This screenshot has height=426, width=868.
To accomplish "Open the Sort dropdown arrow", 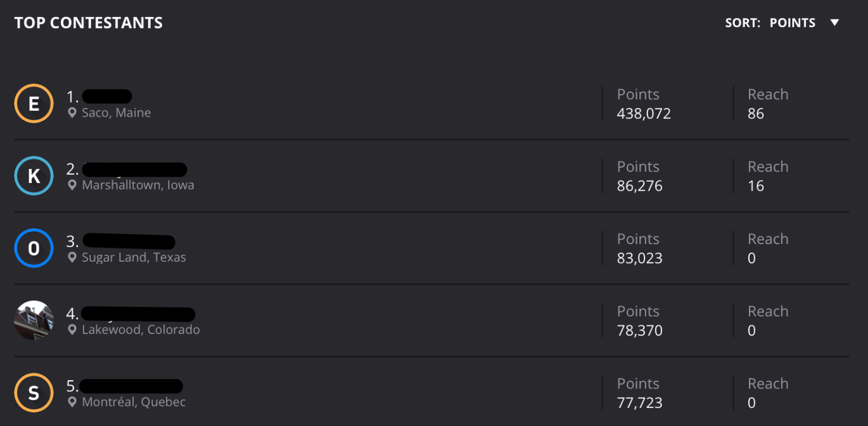I will (x=835, y=23).
